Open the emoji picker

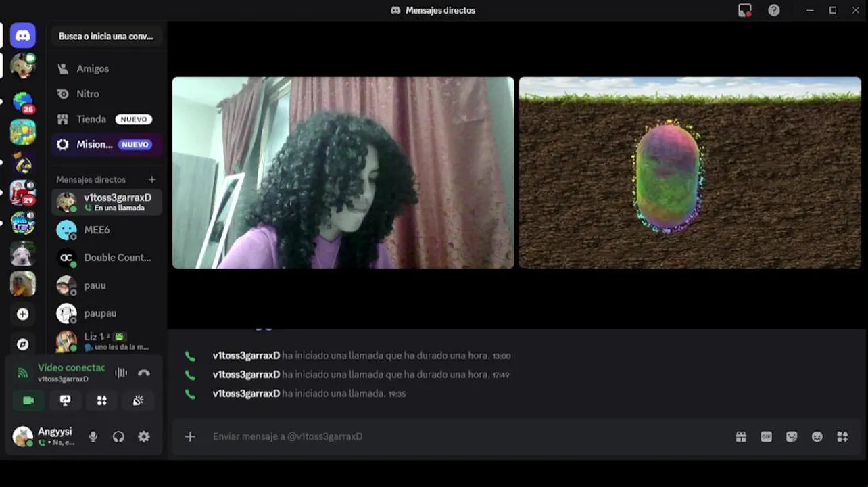pos(817,437)
